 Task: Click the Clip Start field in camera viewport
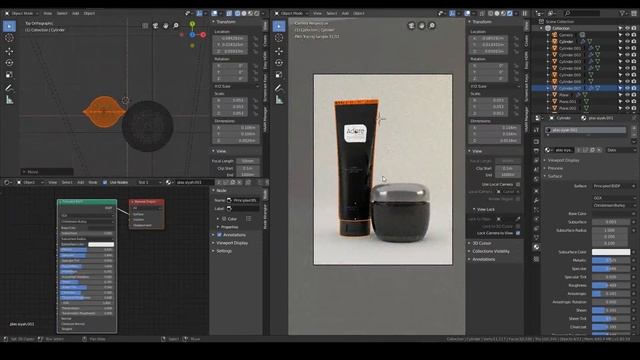(507, 168)
